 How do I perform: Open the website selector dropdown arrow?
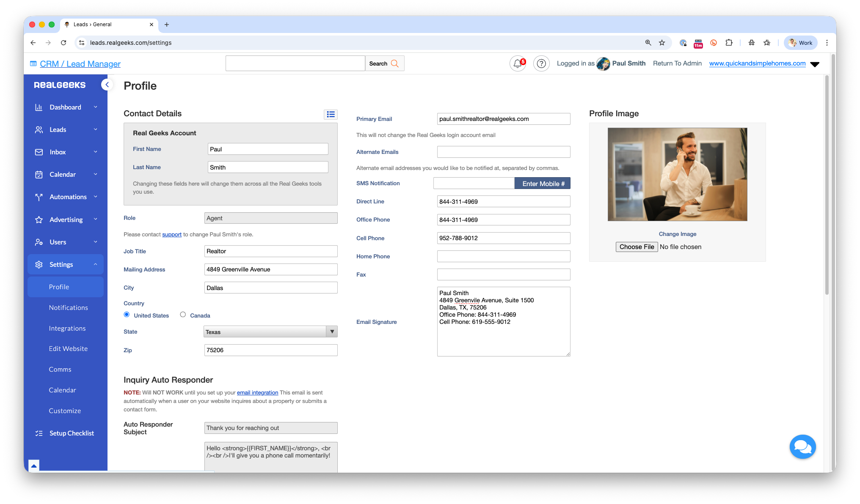[815, 64]
